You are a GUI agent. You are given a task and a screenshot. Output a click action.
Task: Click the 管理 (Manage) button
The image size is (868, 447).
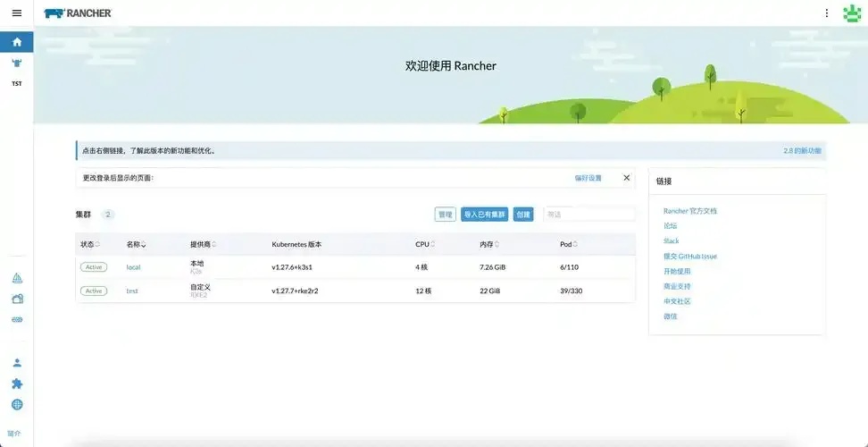click(x=445, y=215)
